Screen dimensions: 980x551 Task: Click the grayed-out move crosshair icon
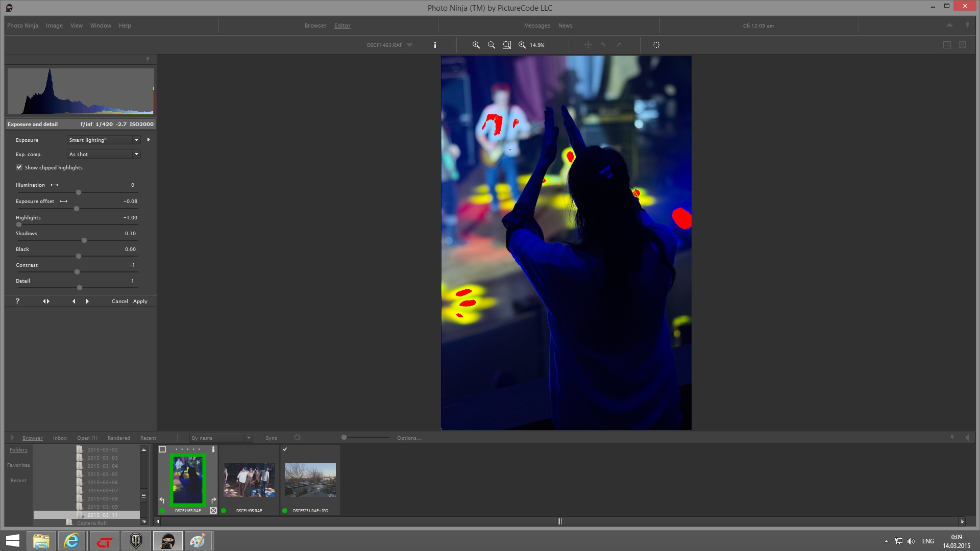(x=588, y=45)
